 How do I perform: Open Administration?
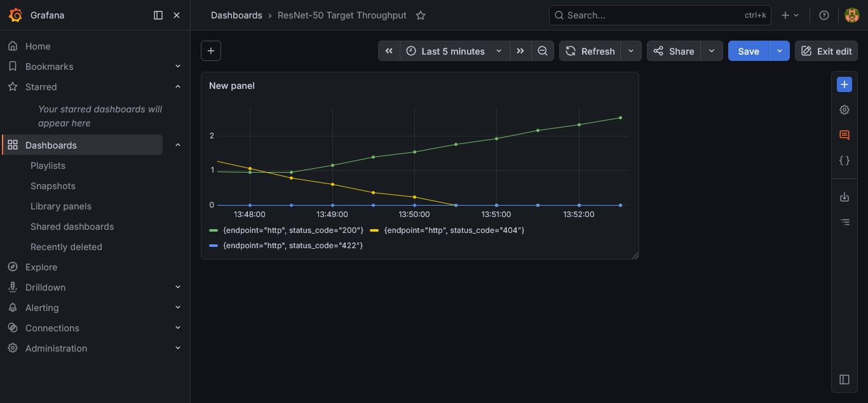point(57,348)
